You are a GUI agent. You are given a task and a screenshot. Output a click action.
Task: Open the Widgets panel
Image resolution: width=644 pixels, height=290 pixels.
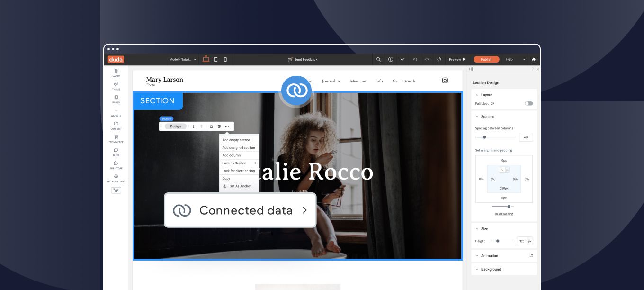tap(116, 112)
